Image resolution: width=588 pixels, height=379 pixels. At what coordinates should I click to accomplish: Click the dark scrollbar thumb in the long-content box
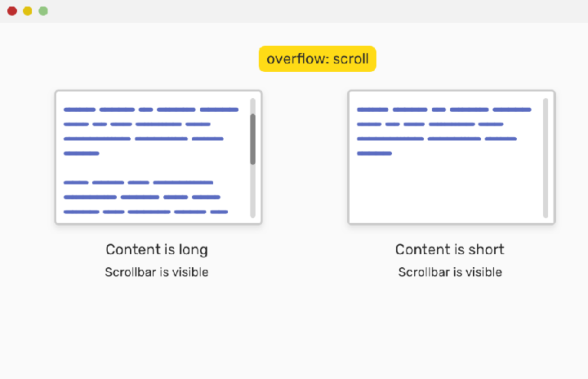[253, 139]
